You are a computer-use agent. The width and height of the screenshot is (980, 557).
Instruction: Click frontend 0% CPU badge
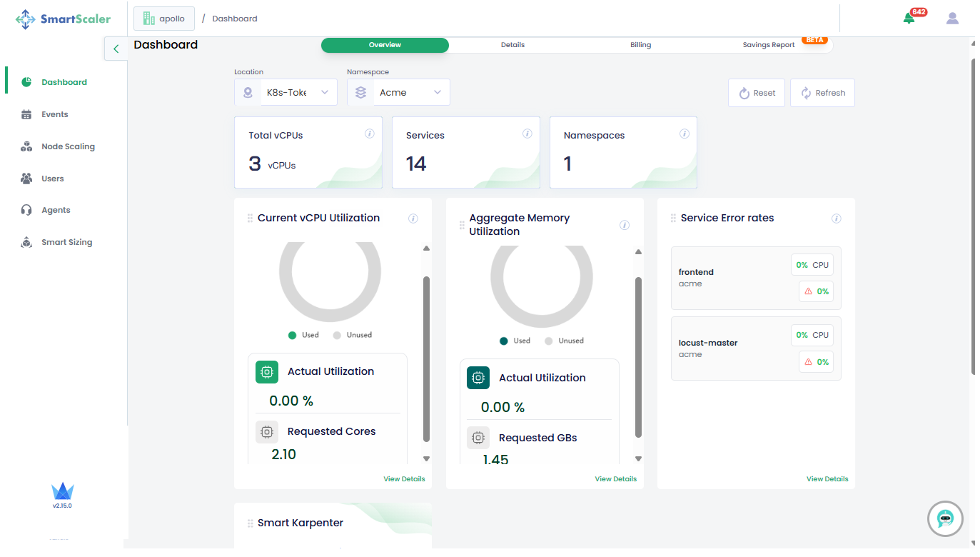click(x=812, y=265)
